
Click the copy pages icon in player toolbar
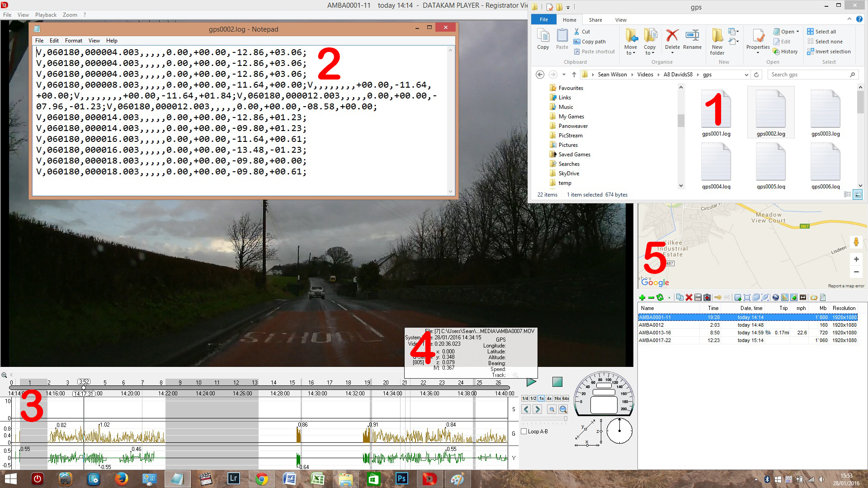pyautogui.click(x=679, y=297)
